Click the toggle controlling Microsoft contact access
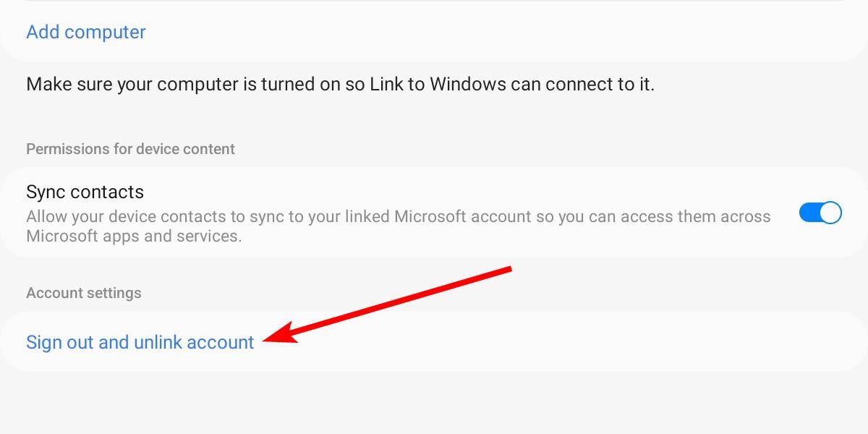Screen dimensions: 868x434 (820, 213)
